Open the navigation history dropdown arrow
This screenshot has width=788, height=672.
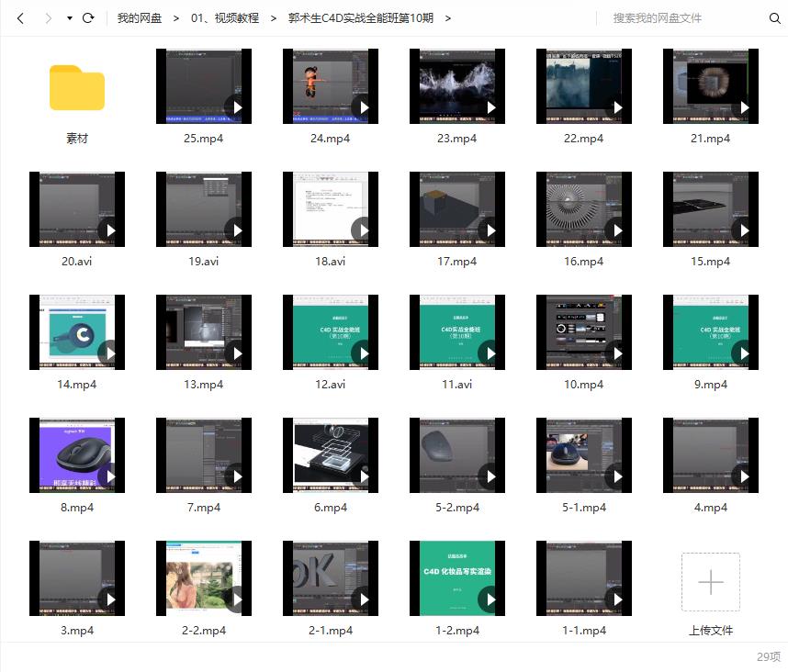[x=70, y=18]
